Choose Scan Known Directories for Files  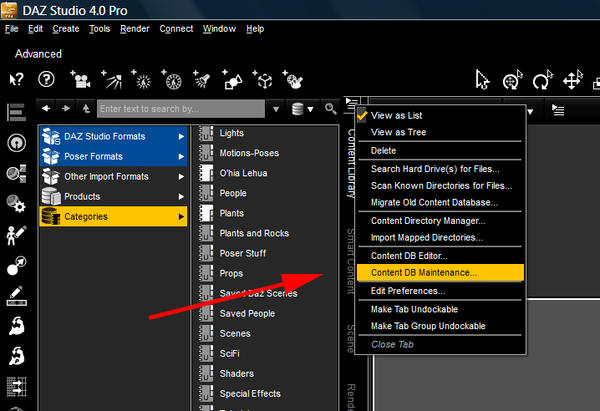click(440, 186)
